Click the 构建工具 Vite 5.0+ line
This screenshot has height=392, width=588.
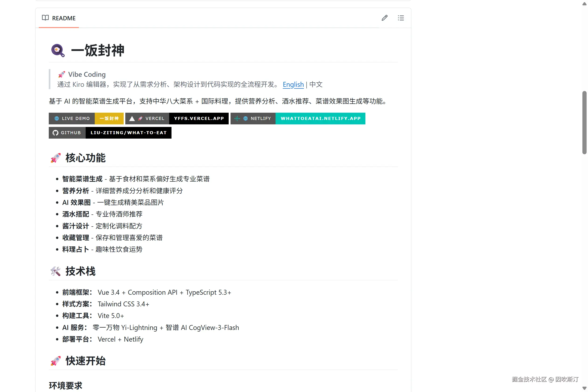click(93, 316)
